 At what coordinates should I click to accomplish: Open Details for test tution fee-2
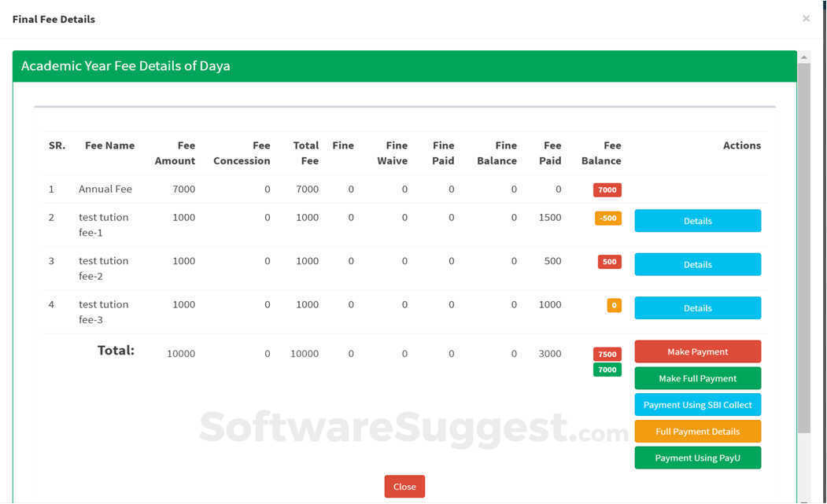coord(697,264)
